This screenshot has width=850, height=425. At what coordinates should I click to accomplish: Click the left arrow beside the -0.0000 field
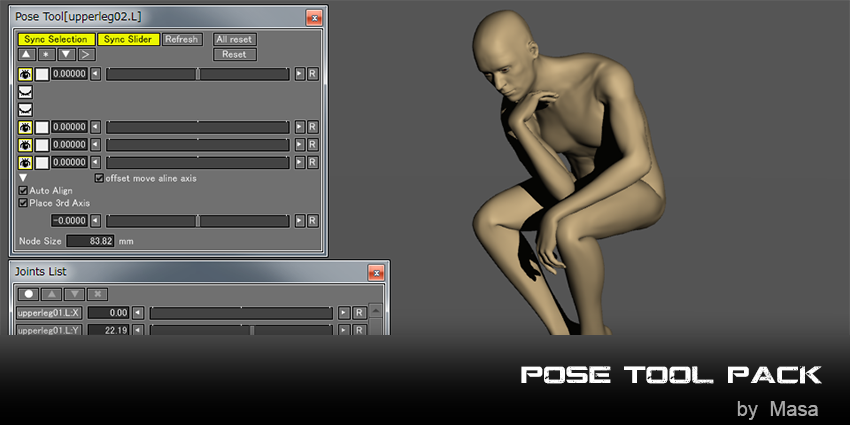coord(95,221)
